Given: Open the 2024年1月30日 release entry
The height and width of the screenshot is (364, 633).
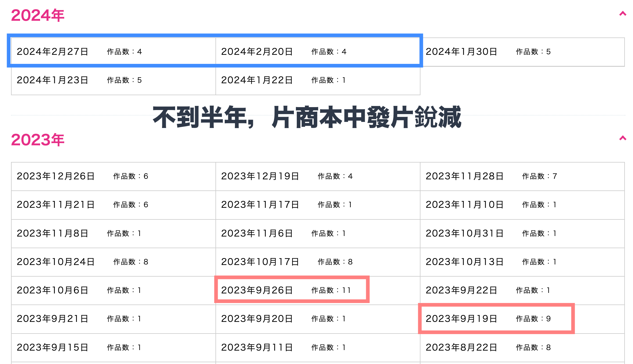Looking at the screenshot, I should (461, 52).
